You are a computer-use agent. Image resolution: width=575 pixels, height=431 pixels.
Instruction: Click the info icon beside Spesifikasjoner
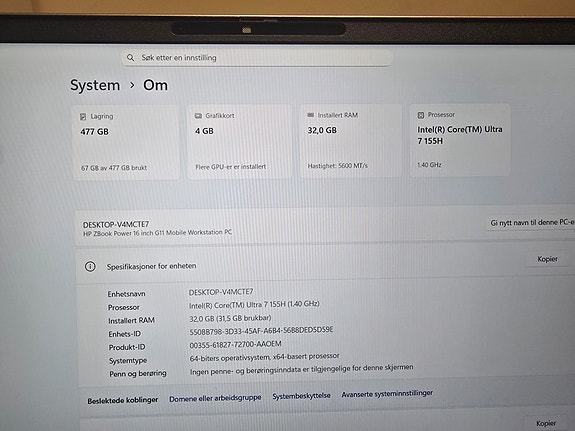[90, 266]
